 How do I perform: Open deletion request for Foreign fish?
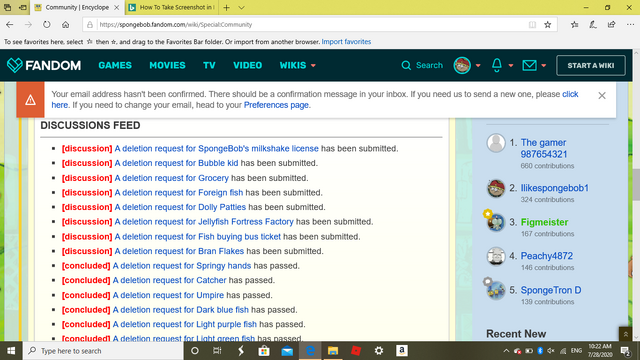(179, 193)
